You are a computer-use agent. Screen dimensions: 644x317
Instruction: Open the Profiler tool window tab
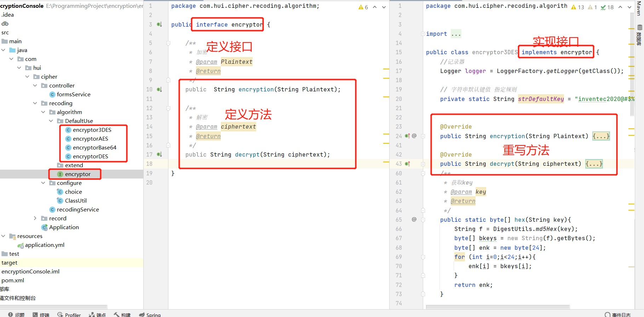[69, 315]
